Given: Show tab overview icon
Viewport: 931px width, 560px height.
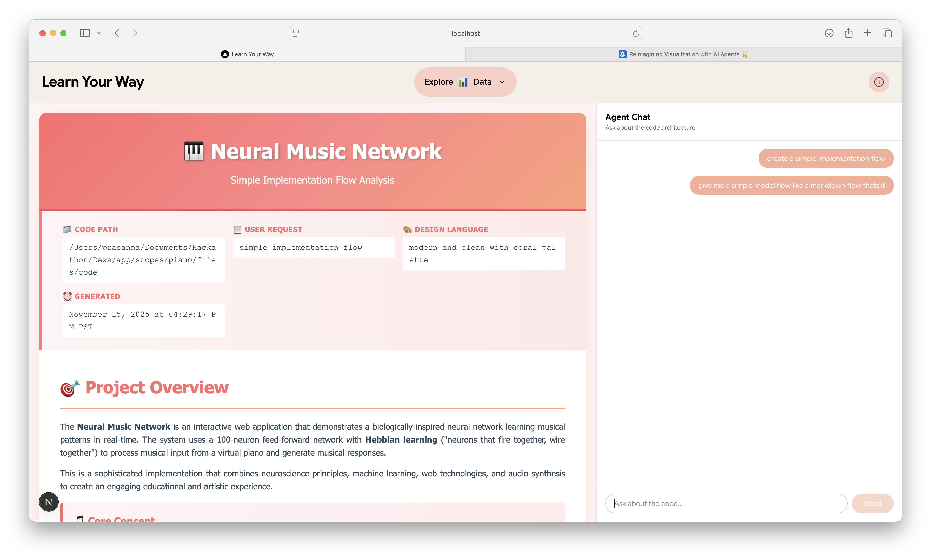Looking at the screenshot, I should pyautogui.click(x=887, y=33).
